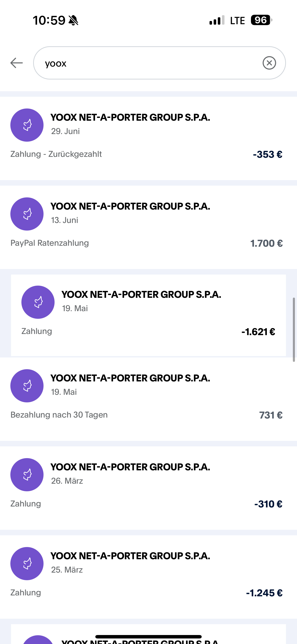Open Bezahlung nach 30 Tagen entry

pos(59,415)
